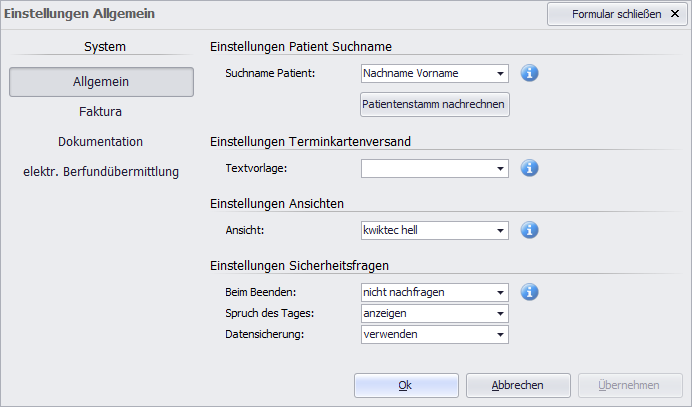The width and height of the screenshot is (692, 407).
Task: Confirm settings with the Ok button
Action: pyautogui.click(x=406, y=385)
